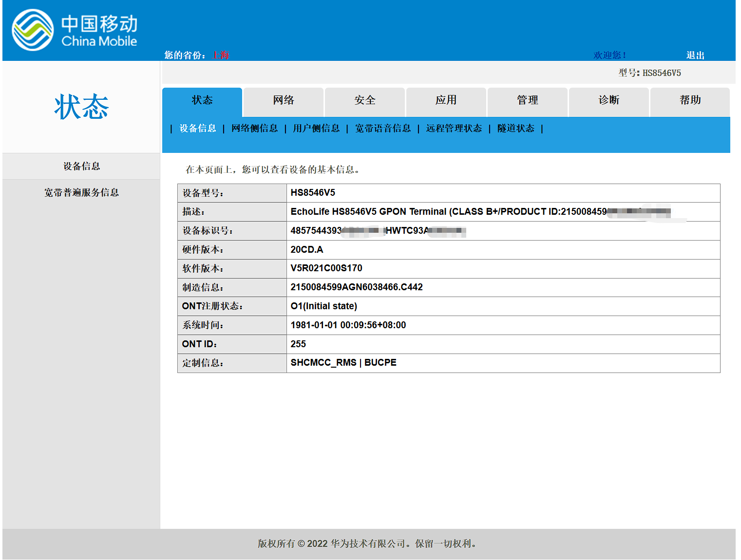Click the software version value V5R021C00S170
741x560 pixels.
tap(326, 268)
